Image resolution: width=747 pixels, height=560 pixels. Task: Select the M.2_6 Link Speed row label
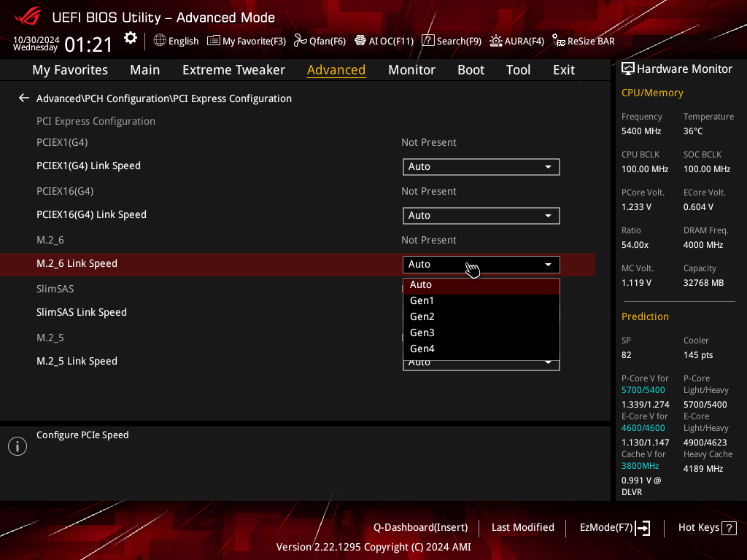pyautogui.click(x=77, y=264)
